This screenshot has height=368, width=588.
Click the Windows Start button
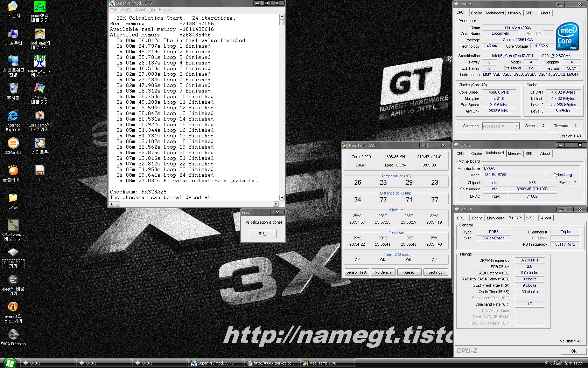coord(9,363)
